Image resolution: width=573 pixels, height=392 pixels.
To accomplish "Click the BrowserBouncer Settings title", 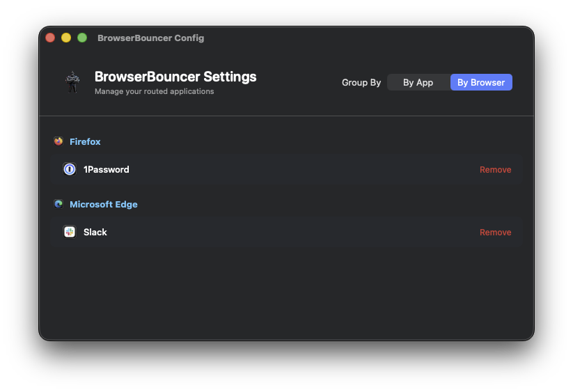I will (175, 77).
